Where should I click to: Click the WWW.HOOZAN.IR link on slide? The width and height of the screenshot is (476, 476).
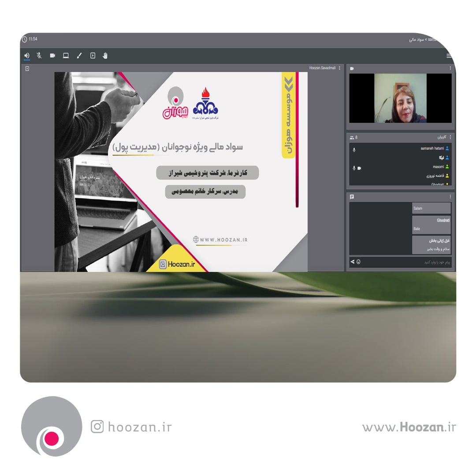[x=220, y=239]
